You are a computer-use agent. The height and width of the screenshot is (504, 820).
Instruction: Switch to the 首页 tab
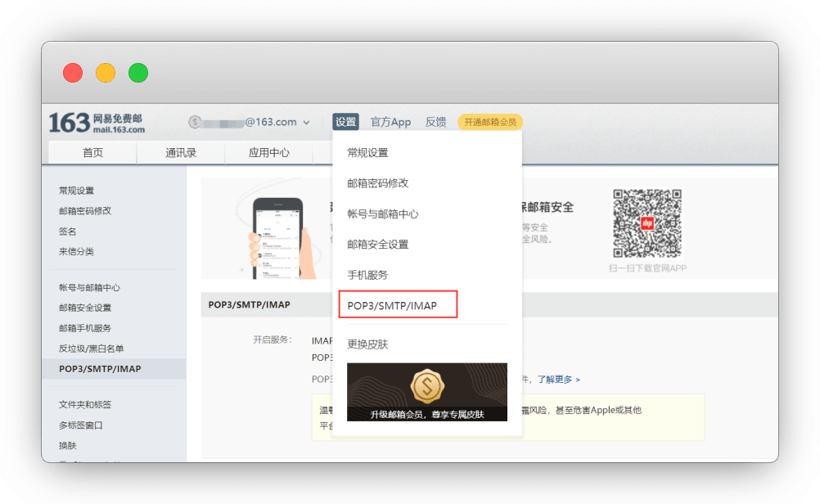(x=92, y=153)
